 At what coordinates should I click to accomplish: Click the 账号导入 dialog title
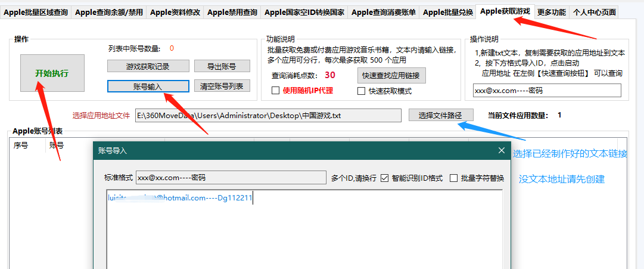click(x=113, y=151)
